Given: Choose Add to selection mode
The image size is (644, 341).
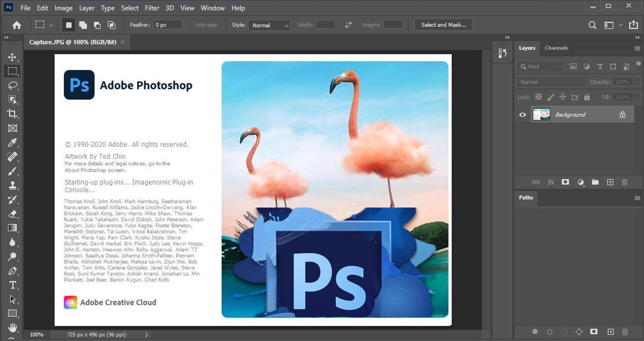Looking at the screenshot, I should pos(83,25).
